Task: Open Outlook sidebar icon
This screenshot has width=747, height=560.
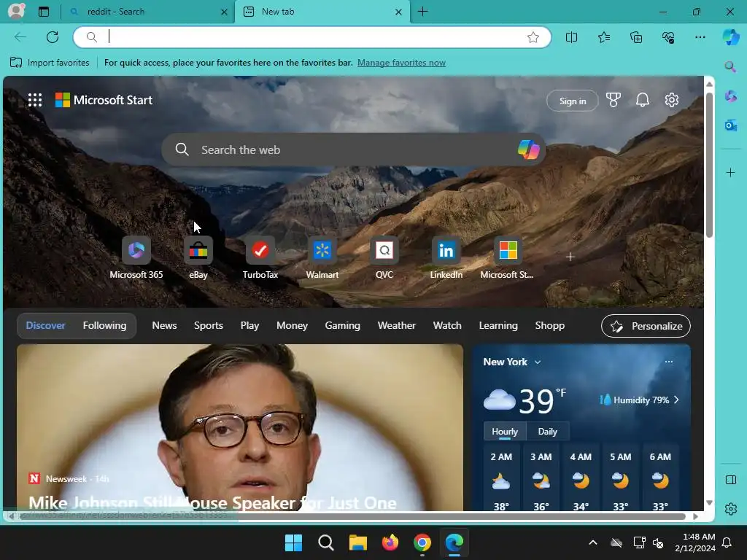Action: point(730,125)
